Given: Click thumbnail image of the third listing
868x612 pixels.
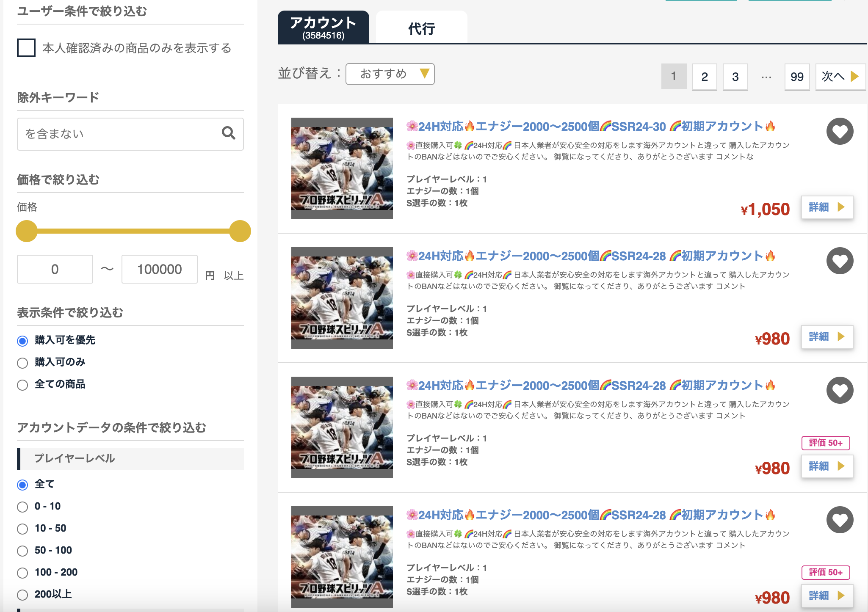Looking at the screenshot, I should point(342,427).
